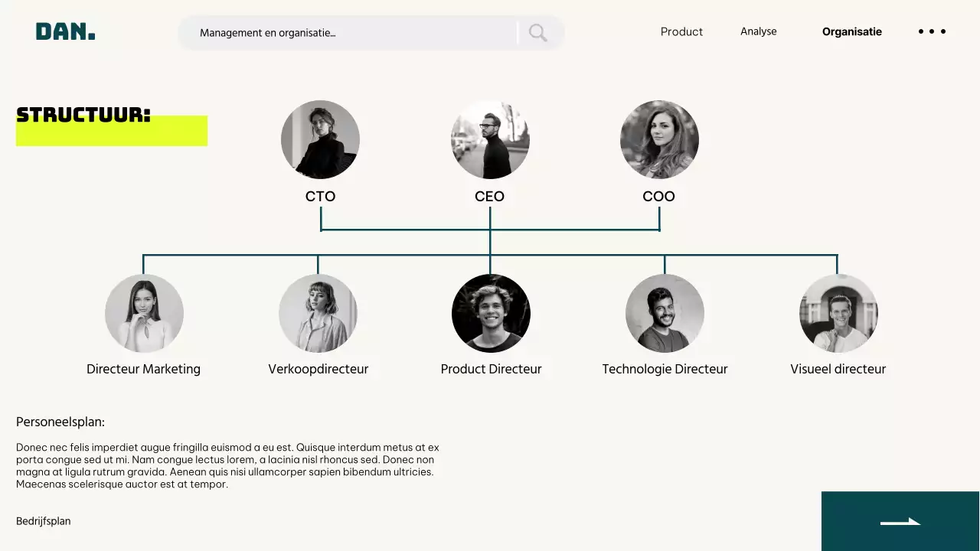Open the three-dots more menu
The height and width of the screenshot is (551, 980).
(932, 31)
